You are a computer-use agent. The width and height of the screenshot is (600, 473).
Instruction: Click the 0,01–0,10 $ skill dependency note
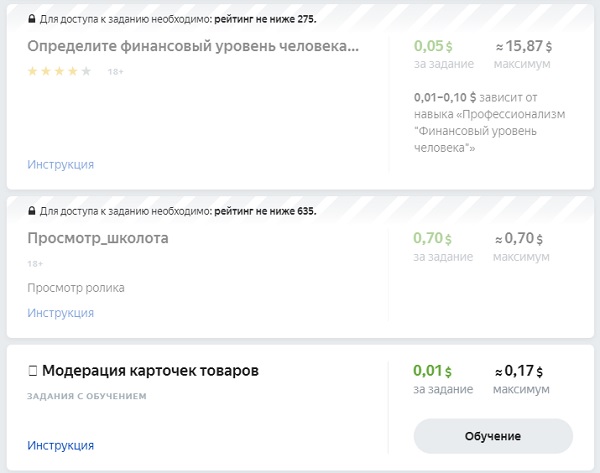pyautogui.click(x=489, y=122)
